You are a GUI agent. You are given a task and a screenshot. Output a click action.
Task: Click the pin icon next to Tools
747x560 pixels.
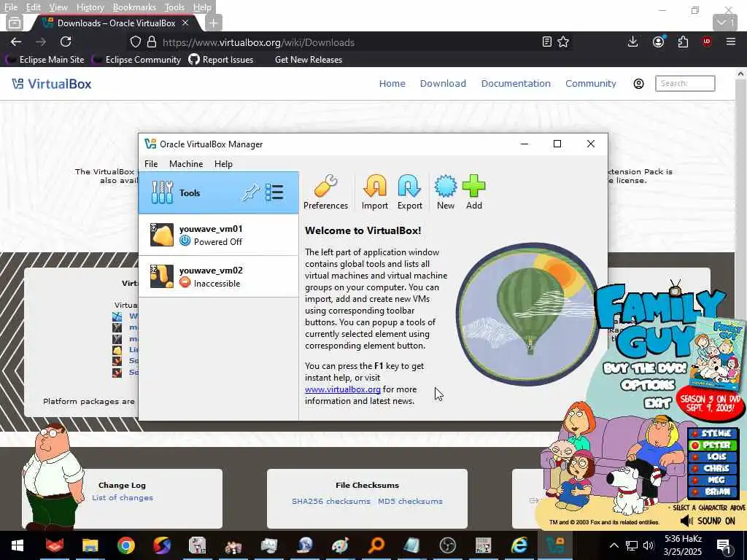coord(251,192)
